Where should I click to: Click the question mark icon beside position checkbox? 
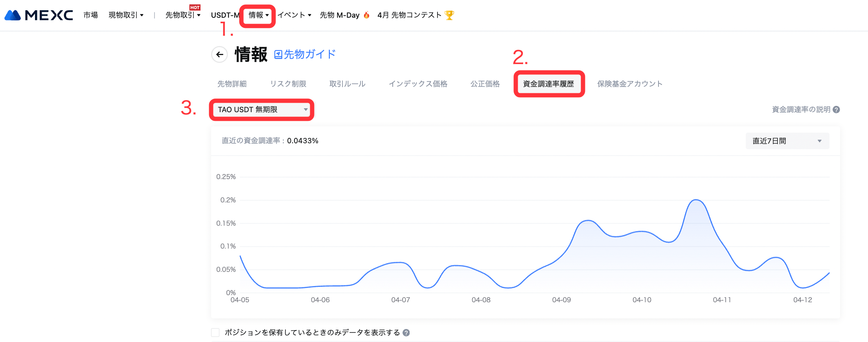(x=406, y=333)
